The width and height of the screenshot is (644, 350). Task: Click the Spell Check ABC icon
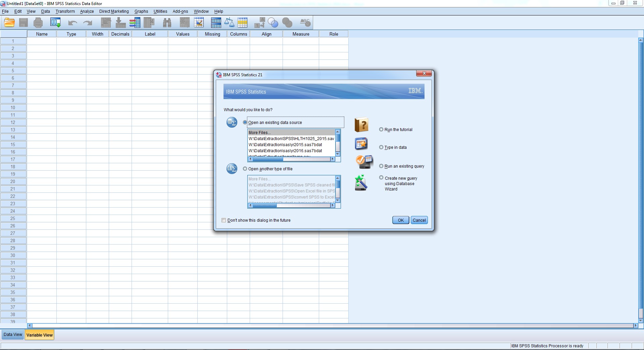[x=305, y=23]
